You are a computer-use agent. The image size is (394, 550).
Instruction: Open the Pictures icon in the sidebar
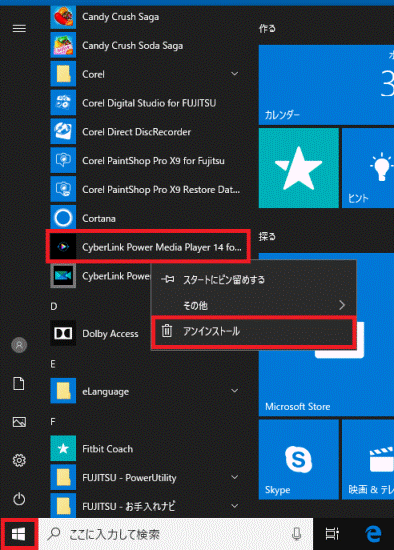pos(19,422)
